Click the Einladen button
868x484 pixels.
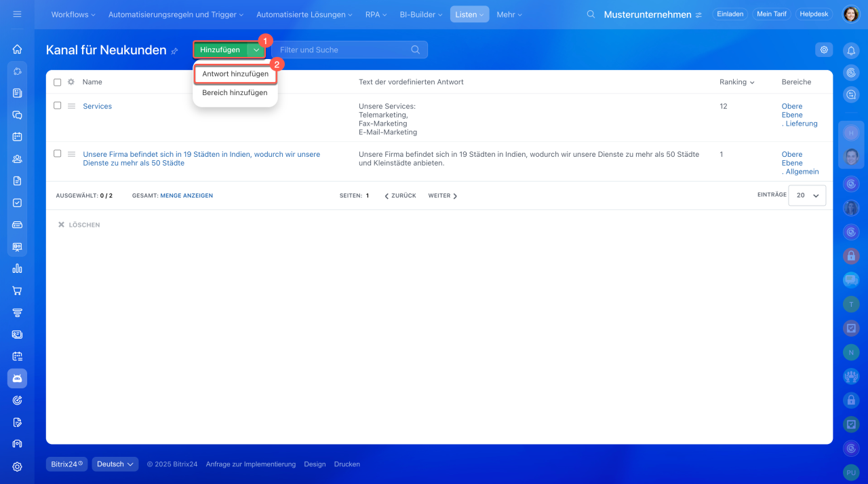(x=730, y=14)
